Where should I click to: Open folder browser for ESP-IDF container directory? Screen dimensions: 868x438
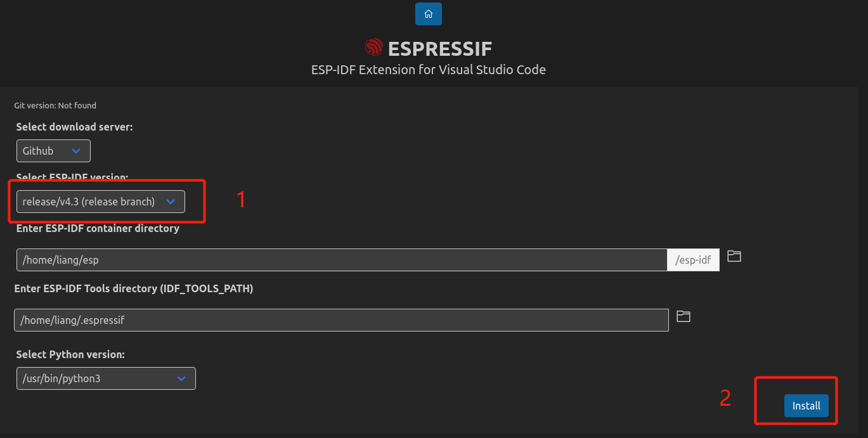pyautogui.click(x=734, y=256)
